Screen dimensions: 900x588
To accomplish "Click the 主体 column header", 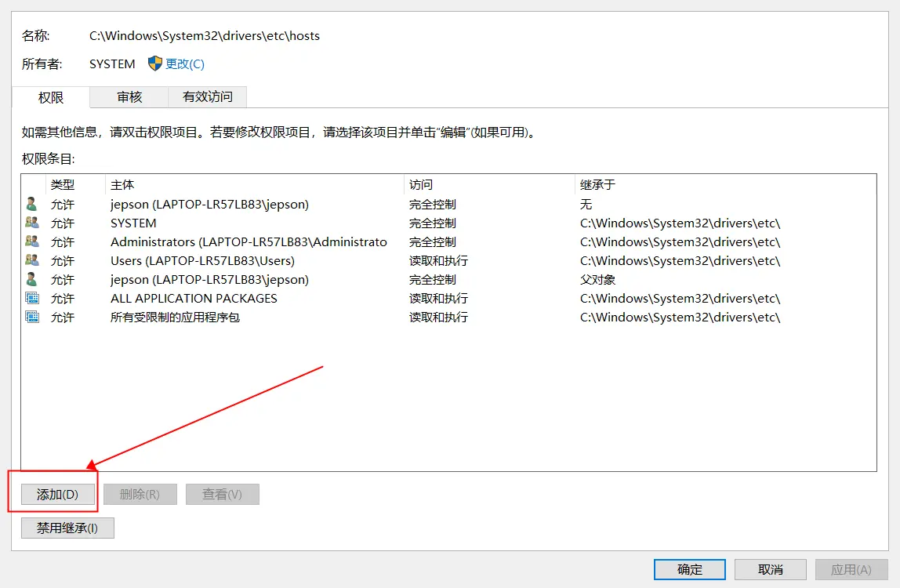I will [x=122, y=185].
